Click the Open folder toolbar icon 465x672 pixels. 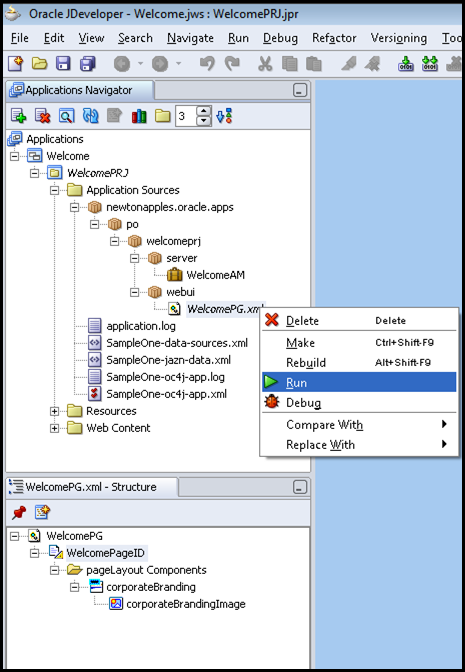click(39, 64)
